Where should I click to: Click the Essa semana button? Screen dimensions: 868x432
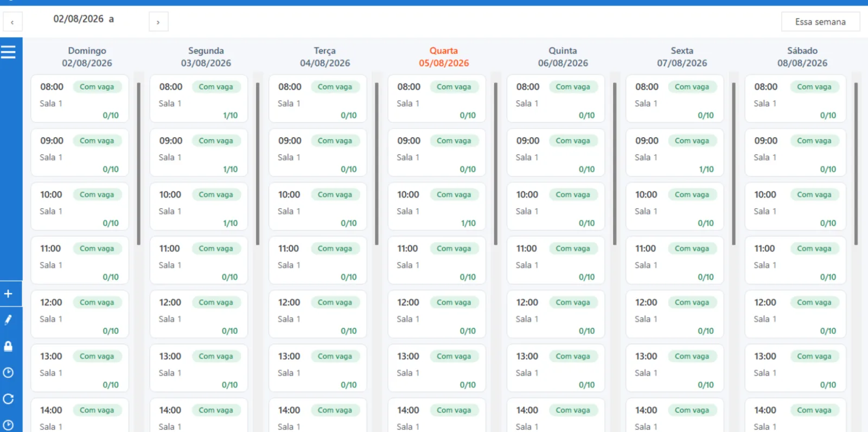click(820, 22)
